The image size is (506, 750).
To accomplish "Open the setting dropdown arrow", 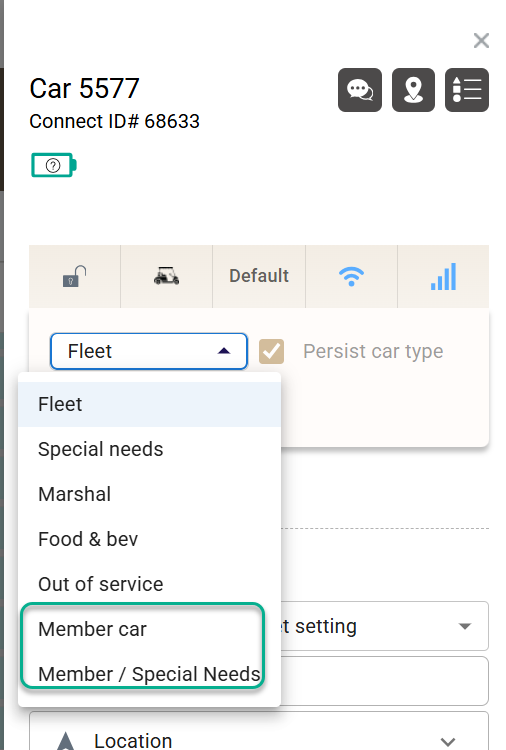I will tap(465, 626).
